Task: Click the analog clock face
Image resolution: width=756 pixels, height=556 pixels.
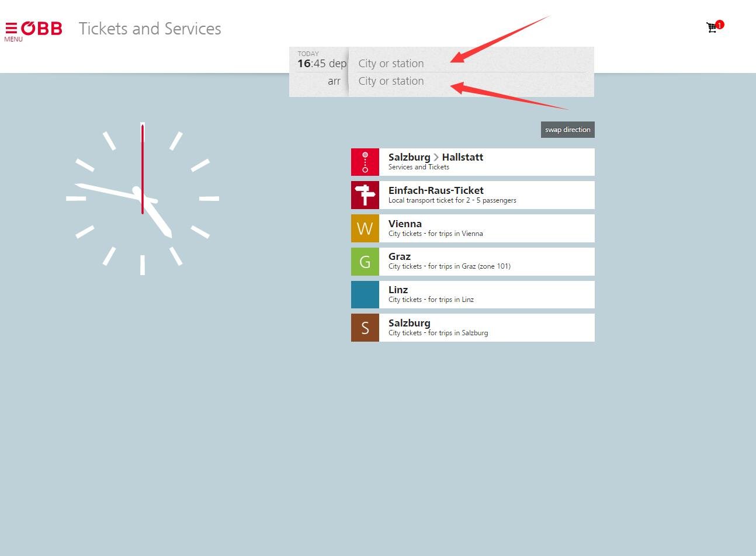Action: pyautogui.click(x=143, y=199)
